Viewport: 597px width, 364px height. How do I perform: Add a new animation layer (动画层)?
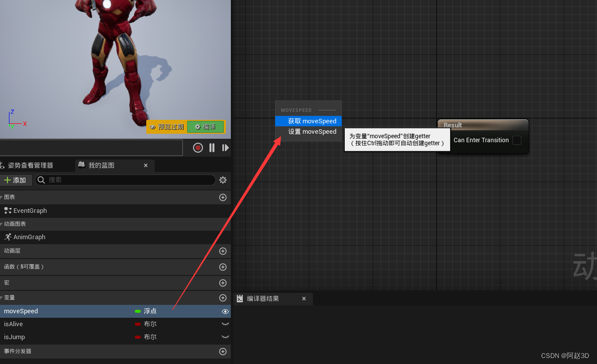tap(223, 251)
